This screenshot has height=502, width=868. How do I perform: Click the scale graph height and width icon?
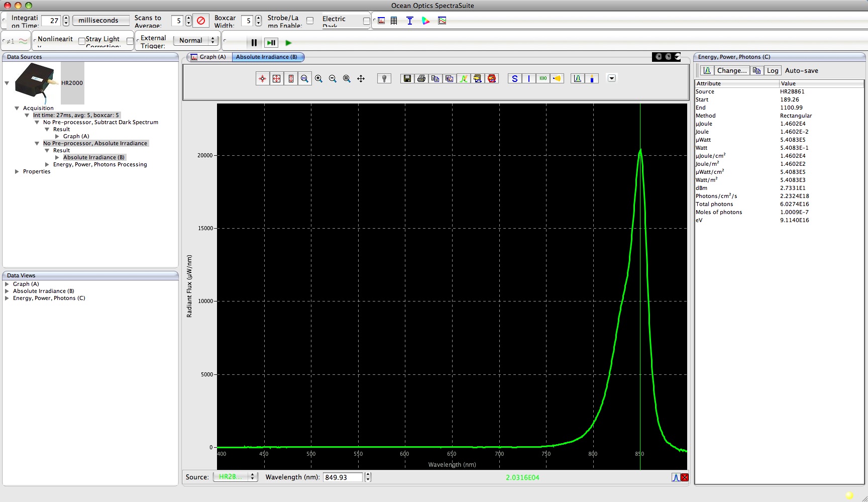(x=276, y=79)
